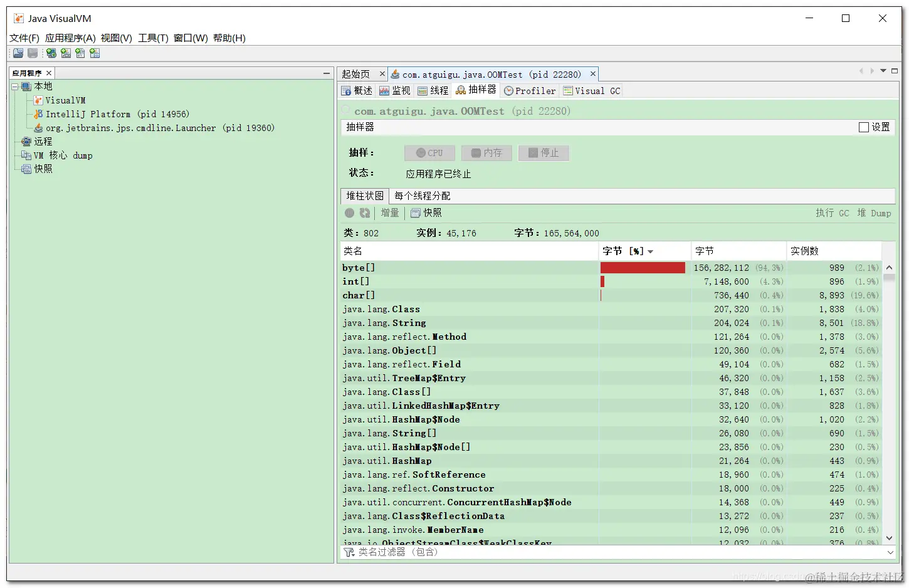Click the Add VM Coredump toolbar icon
The height and width of the screenshot is (588, 909).
click(x=80, y=53)
